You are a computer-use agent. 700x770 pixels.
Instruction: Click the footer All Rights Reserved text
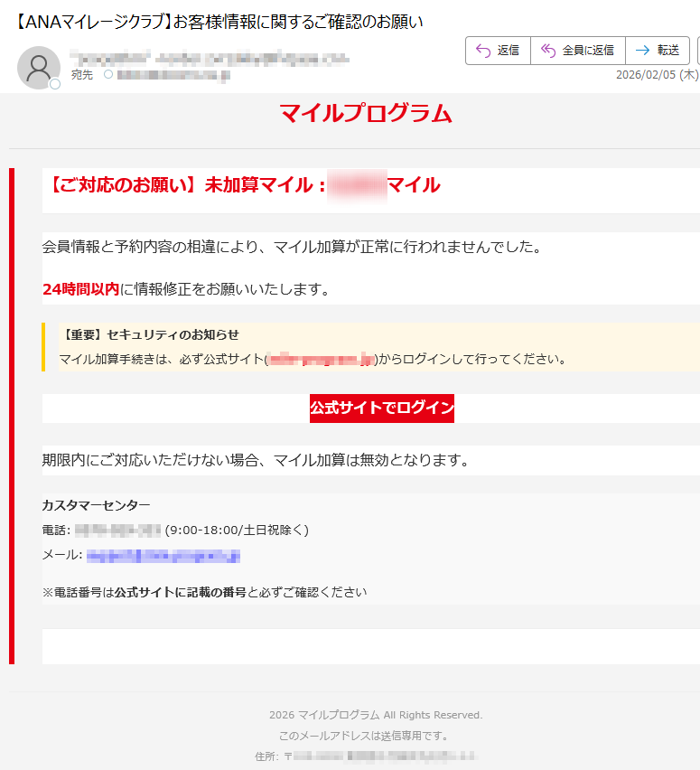click(x=376, y=715)
